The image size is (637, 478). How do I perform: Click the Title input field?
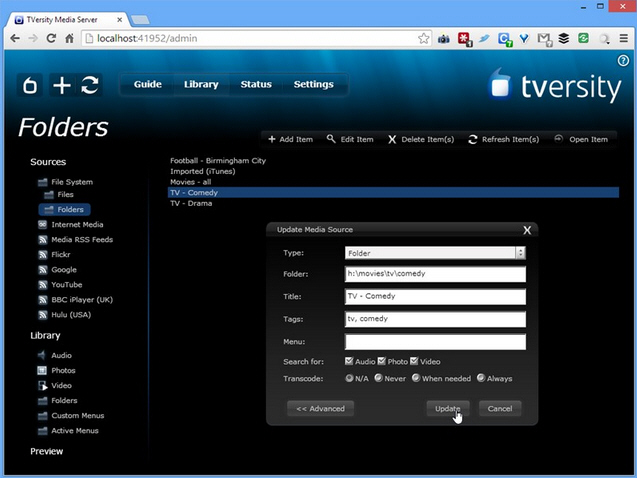point(435,296)
